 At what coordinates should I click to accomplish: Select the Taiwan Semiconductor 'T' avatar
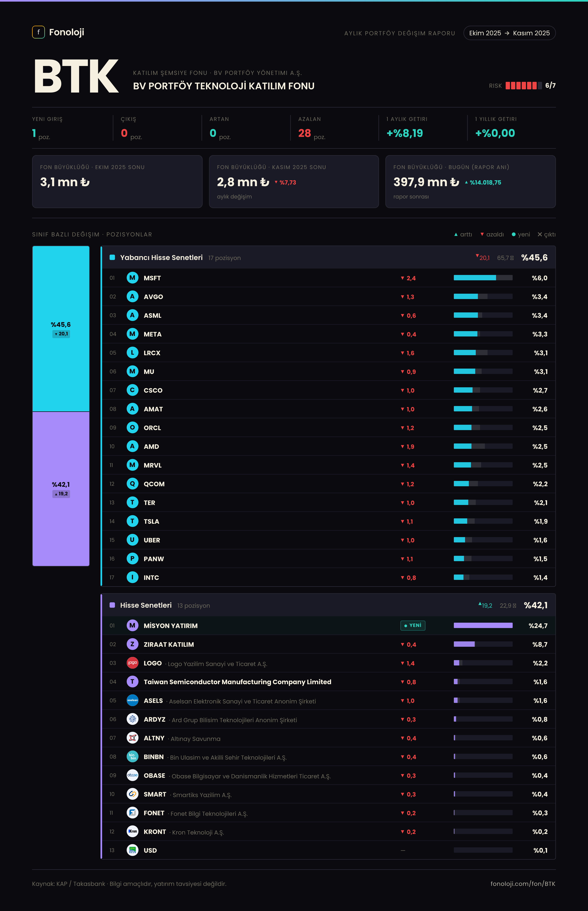pos(133,682)
